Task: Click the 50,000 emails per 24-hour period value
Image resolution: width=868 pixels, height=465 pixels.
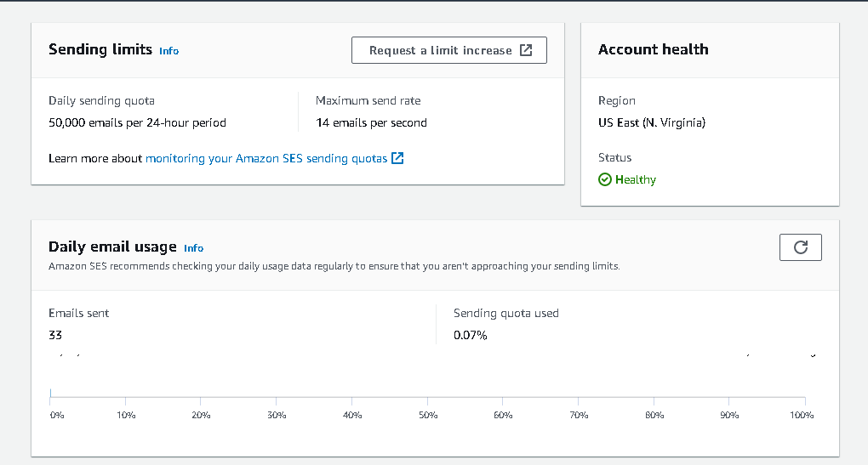Action: [x=137, y=122]
